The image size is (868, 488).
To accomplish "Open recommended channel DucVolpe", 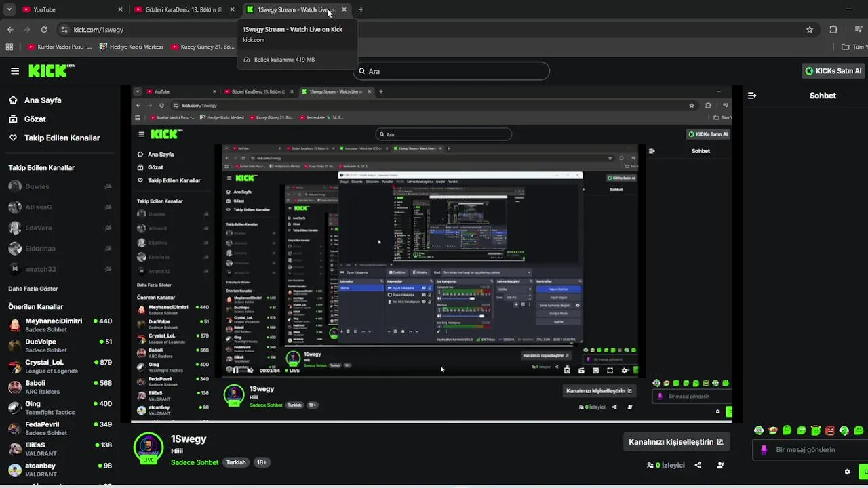I will click(60, 346).
